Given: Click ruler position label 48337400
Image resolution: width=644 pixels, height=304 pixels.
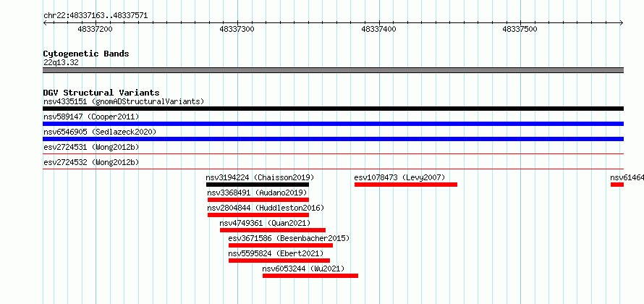Looking at the screenshot, I should click(378, 30).
